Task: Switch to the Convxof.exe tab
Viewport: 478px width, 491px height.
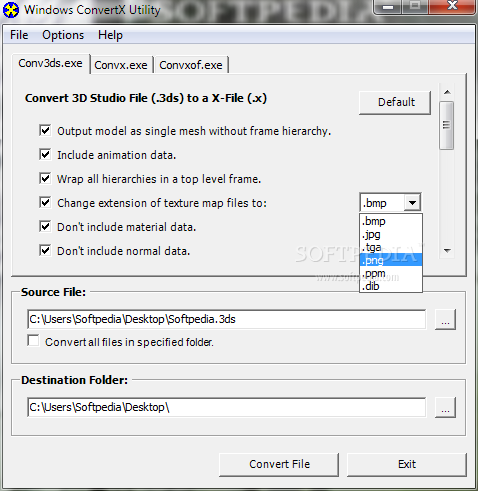Action: pos(191,65)
